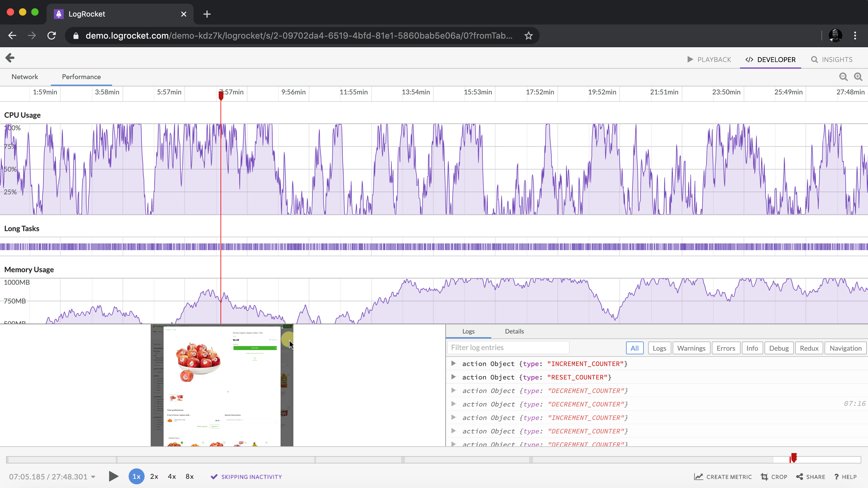Expand the RESET_COUNTER action entry
Image resolution: width=868 pixels, height=488 pixels.
(453, 376)
